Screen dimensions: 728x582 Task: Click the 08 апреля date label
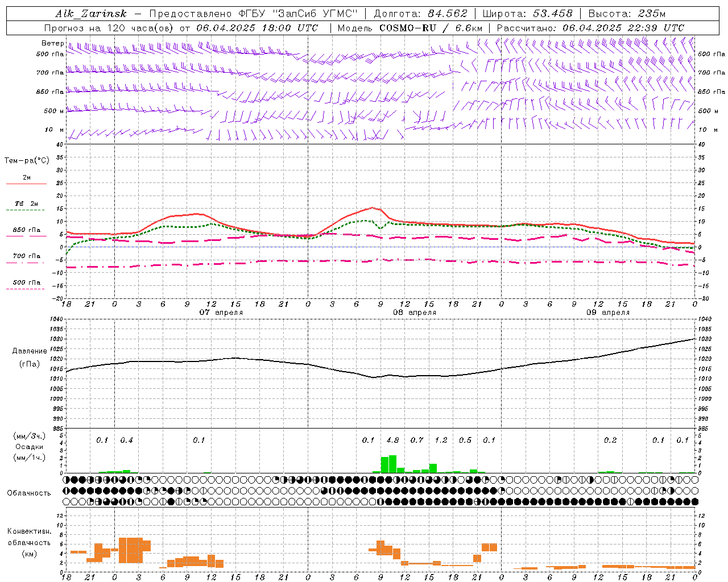415,313
